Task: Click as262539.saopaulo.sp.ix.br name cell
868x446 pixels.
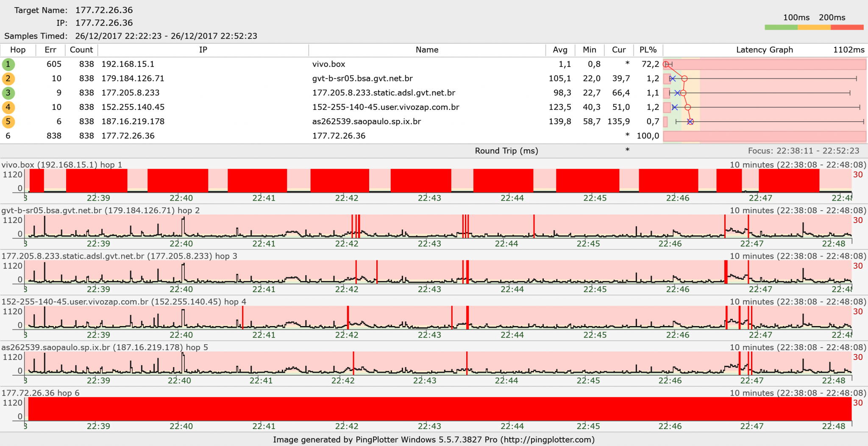Action: (x=367, y=122)
